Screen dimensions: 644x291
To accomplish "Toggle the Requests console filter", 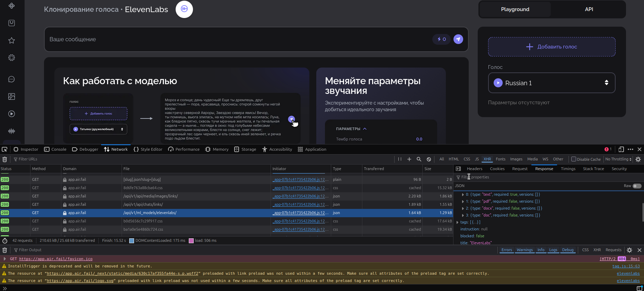I will pyautogui.click(x=614, y=250).
